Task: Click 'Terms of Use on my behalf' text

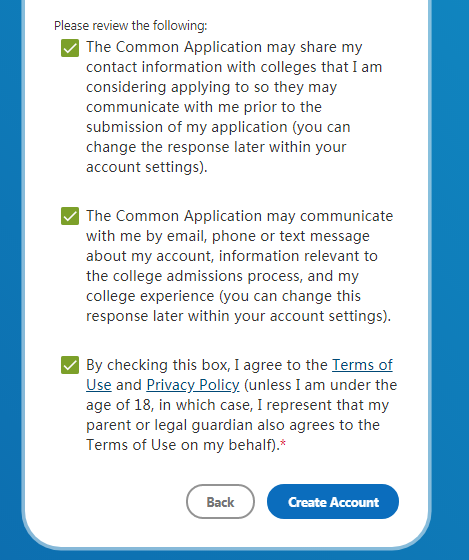Action: [180, 445]
